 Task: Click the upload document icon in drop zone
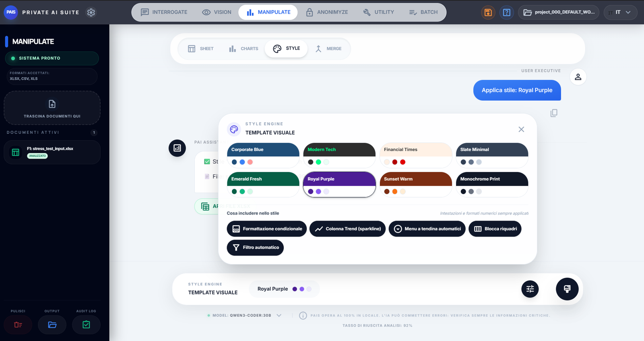pyautogui.click(x=52, y=104)
